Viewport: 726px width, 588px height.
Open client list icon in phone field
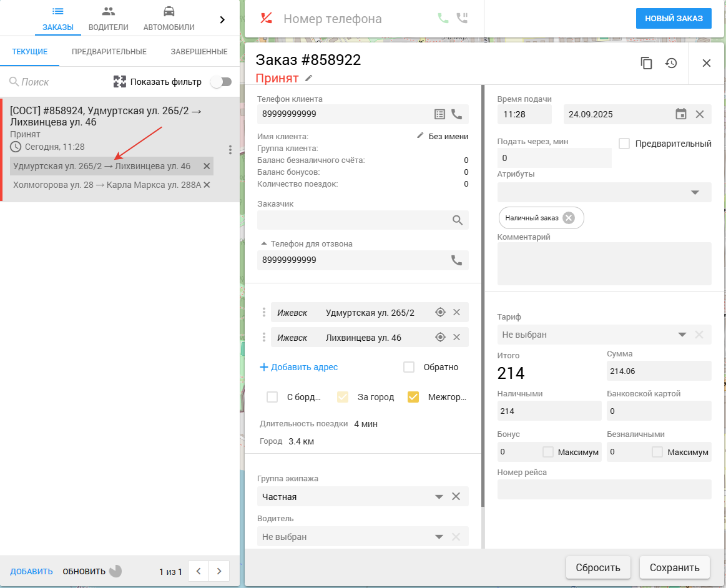pos(439,114)
